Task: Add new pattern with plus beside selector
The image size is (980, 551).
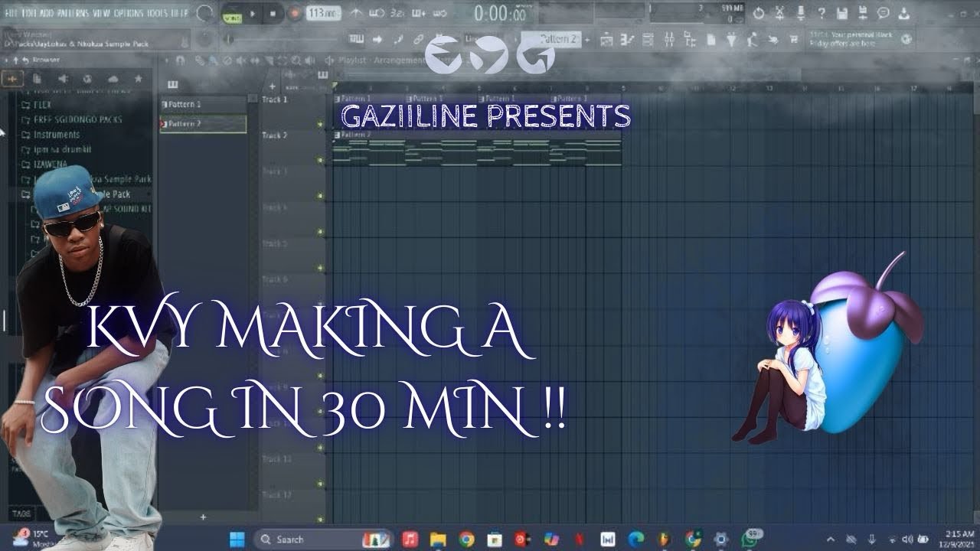Action: (586, 40)
